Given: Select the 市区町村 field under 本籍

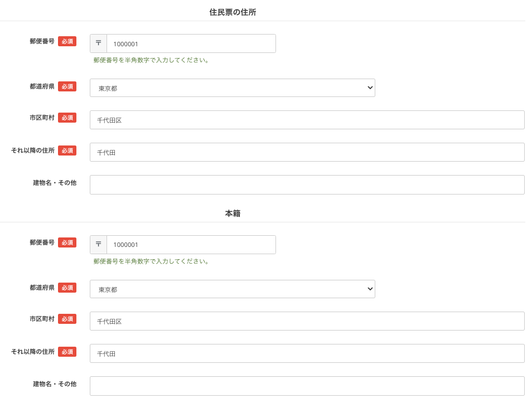Looking at the screenshot, I should pos(307,321).
